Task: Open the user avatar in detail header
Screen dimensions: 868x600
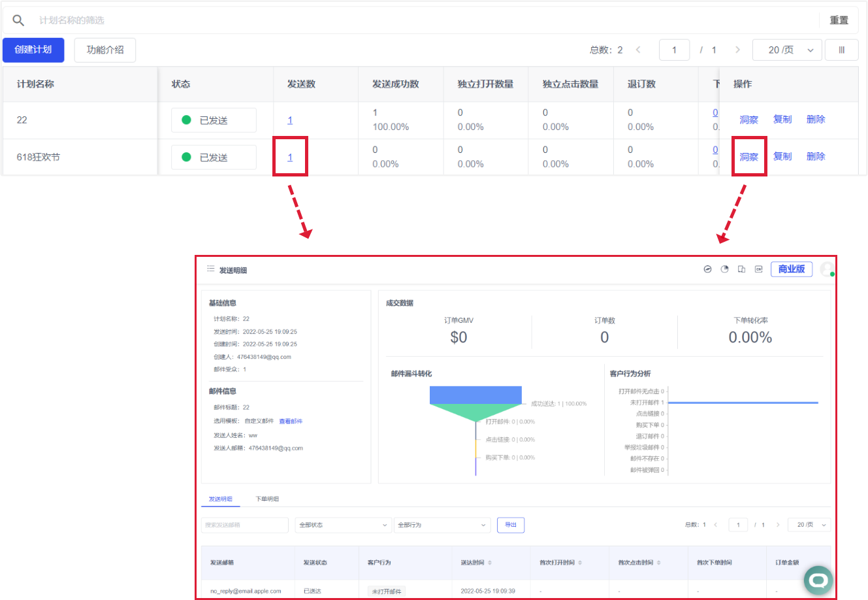Action: coord(828,269)
